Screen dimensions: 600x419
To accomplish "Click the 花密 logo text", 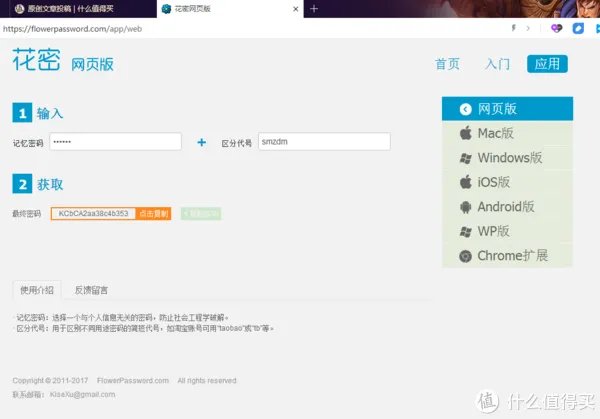I will [x=36, y=59].
